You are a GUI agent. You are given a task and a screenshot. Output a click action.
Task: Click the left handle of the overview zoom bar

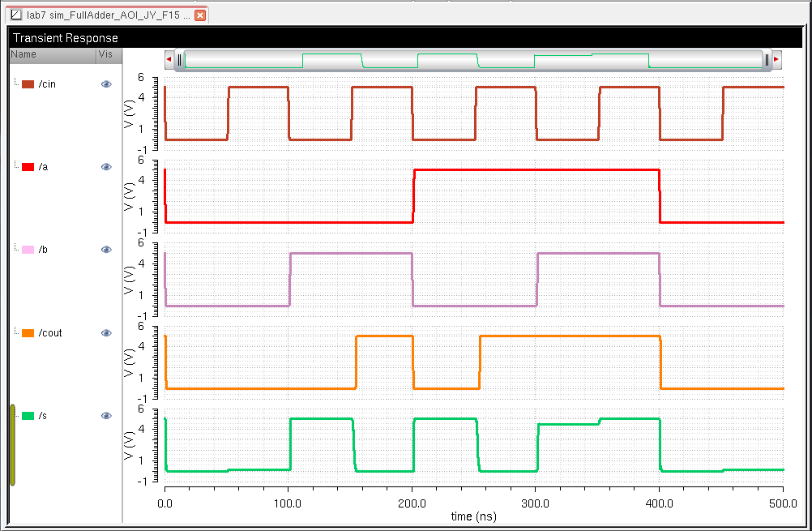click(x=180, y=59)
